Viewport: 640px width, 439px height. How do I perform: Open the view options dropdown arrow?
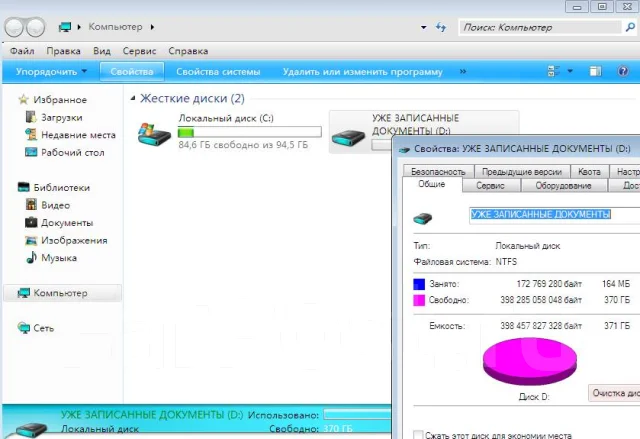tap(570, 71)
